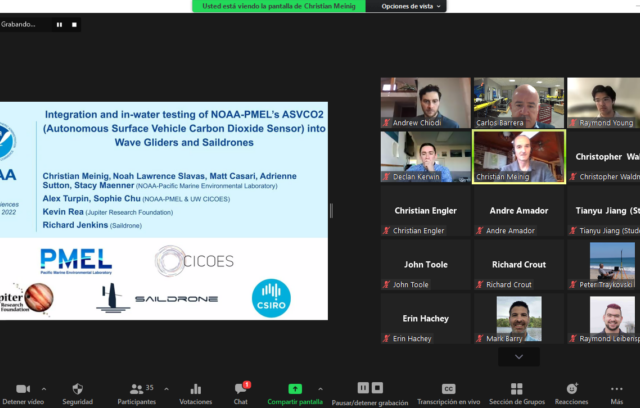Open Sección de Grupos breakout rooms

(x=517, y=394)
